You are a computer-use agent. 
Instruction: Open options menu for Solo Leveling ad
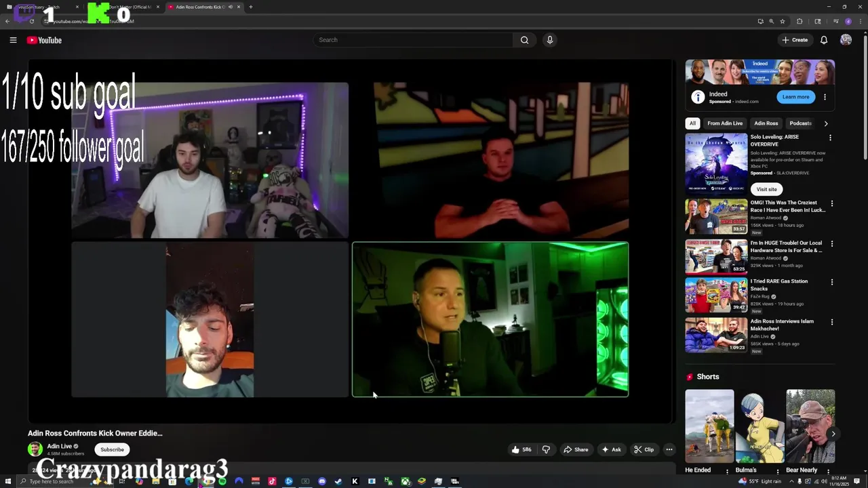[830, 138]
